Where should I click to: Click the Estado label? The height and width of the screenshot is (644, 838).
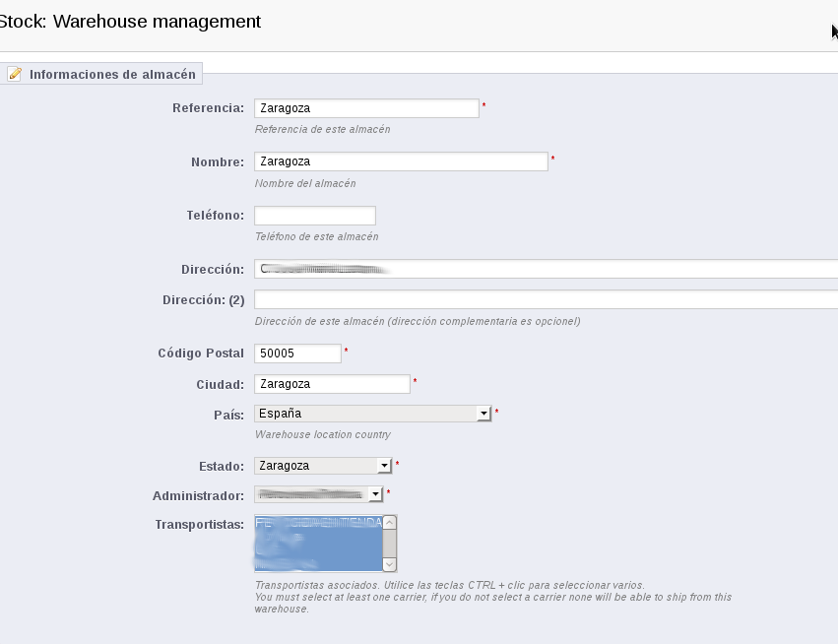click(x=215, y=466)
